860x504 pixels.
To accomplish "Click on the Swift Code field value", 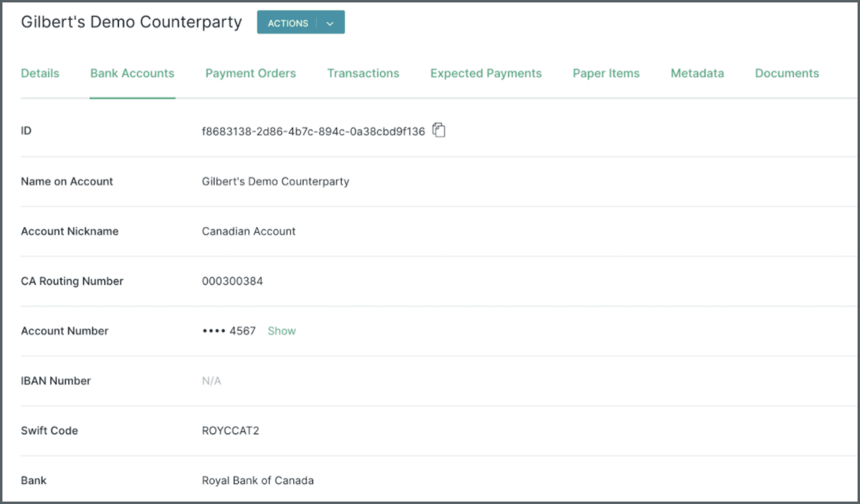I will (x=230, y=430).
